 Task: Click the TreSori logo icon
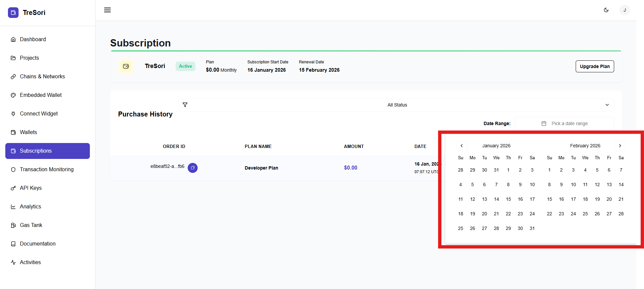coord(13,13)
